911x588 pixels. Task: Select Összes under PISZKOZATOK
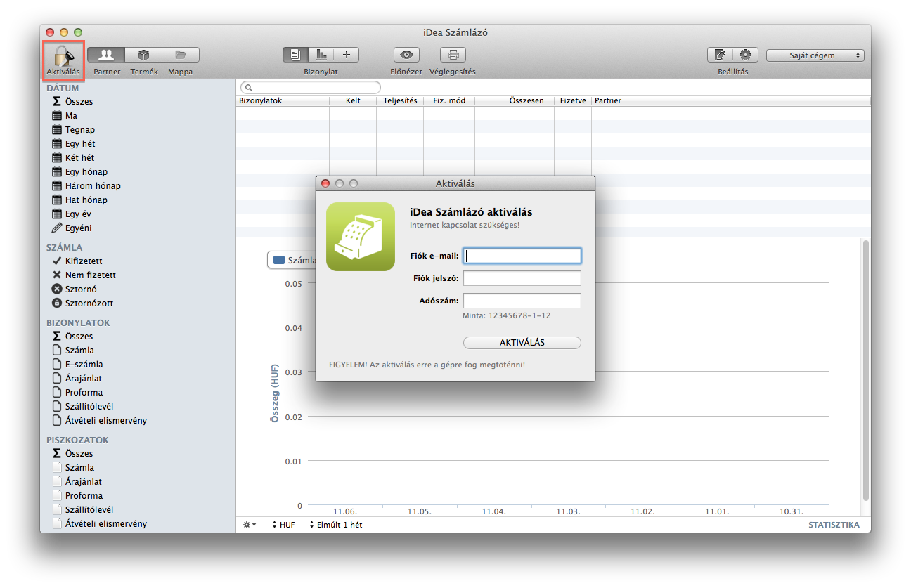click(x=72, y=454)
